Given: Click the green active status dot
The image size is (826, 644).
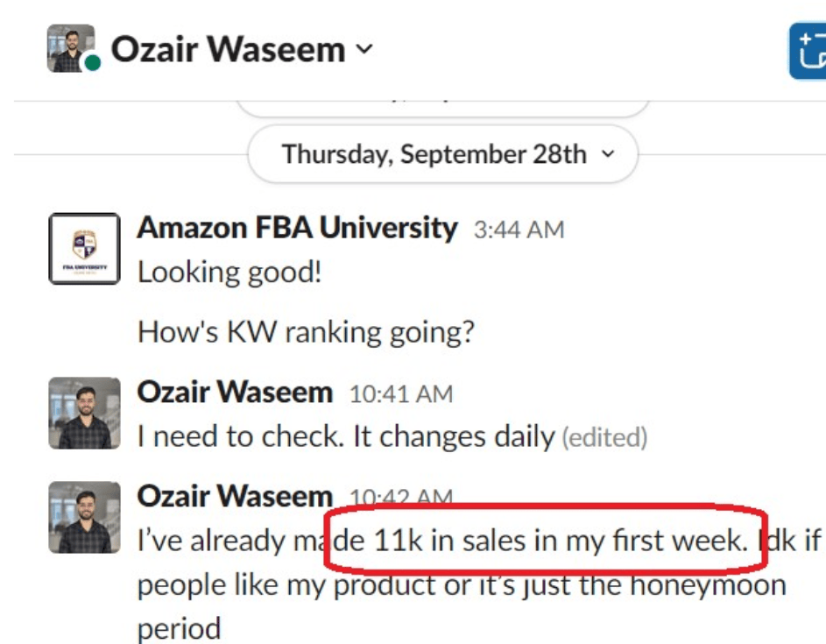Looking at the screenshot, I should [x=92, y=64].
